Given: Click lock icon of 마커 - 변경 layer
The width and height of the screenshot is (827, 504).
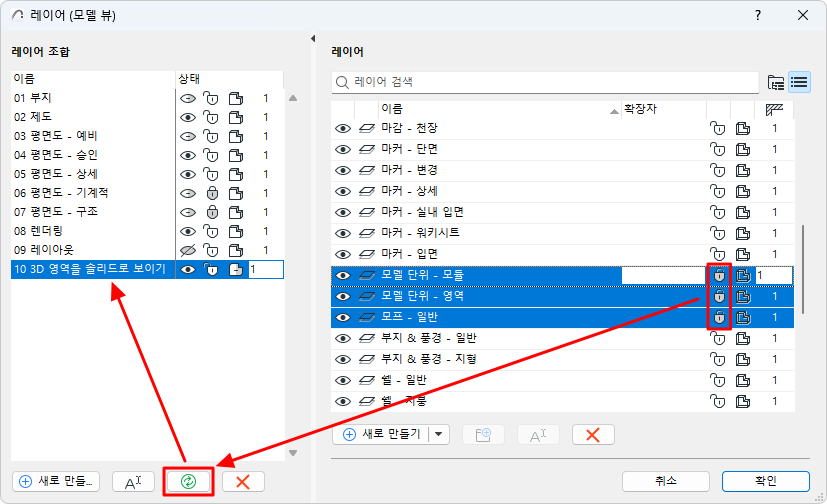Looking at the screenshot, I should point(718,170).
